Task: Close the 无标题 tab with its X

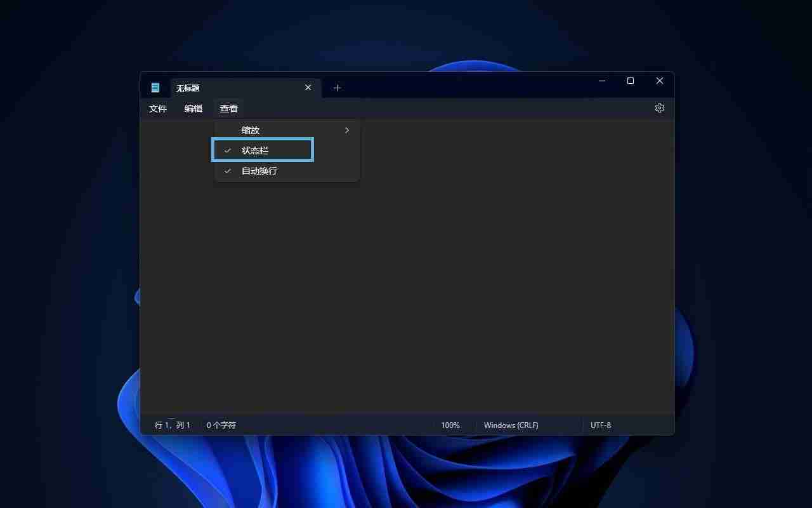Action: point(308,88)
